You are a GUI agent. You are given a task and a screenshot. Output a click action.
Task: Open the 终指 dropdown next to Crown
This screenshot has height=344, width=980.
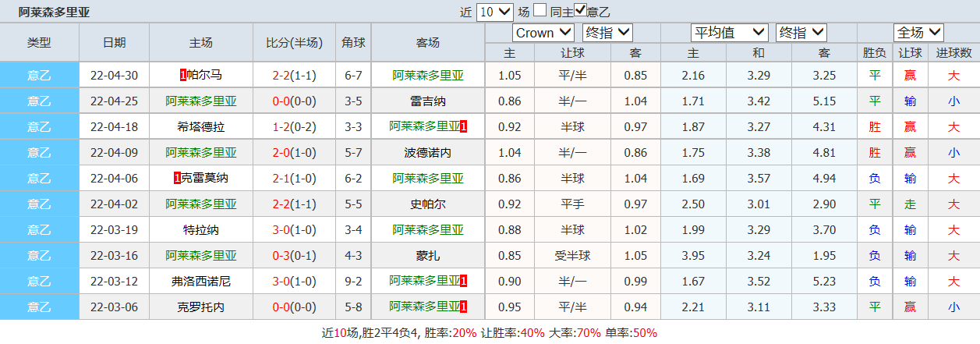coord(607,33)
